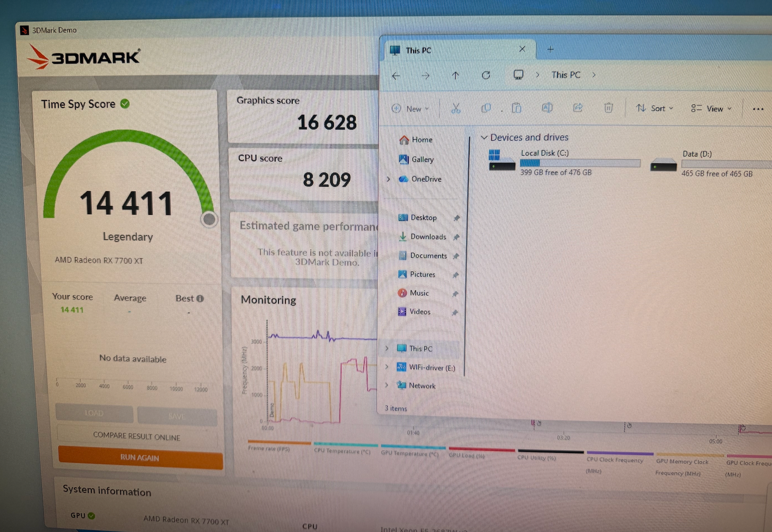Click the info icon beside Best
Screen dimensions: 772x532
click(200, 299)
